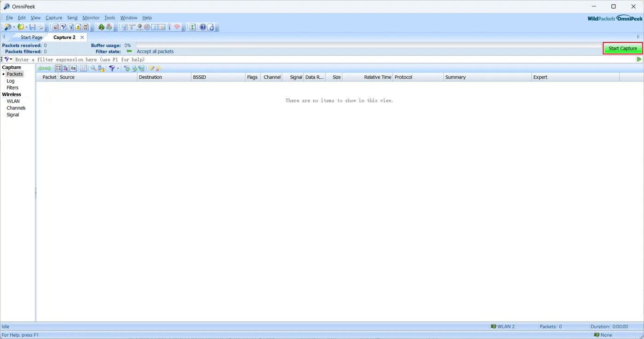Click the Source column header

point(98,77)
